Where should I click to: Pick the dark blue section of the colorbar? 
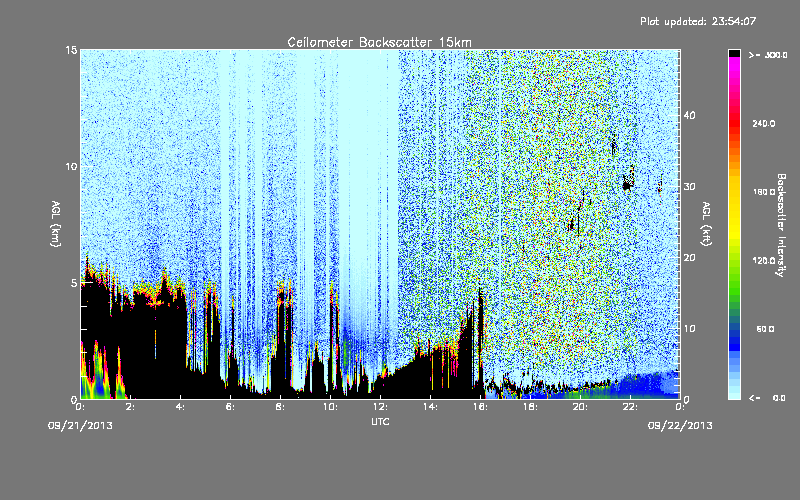coord(734,341)
